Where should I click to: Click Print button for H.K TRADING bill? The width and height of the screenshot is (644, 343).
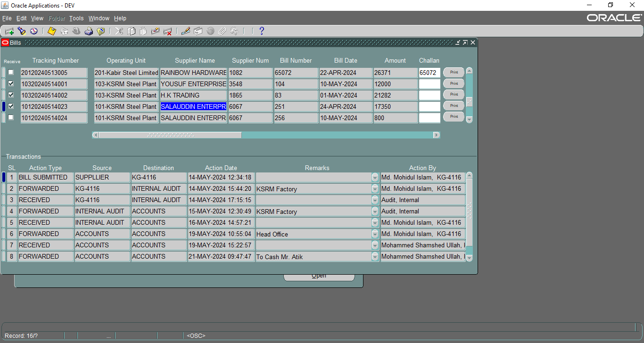tap(454, 95)
